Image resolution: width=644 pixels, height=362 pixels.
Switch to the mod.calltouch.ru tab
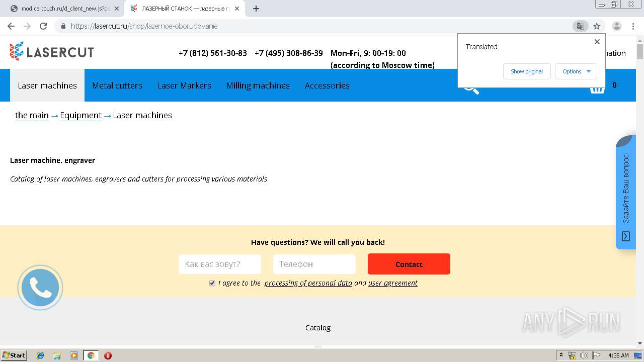(64, 9)
